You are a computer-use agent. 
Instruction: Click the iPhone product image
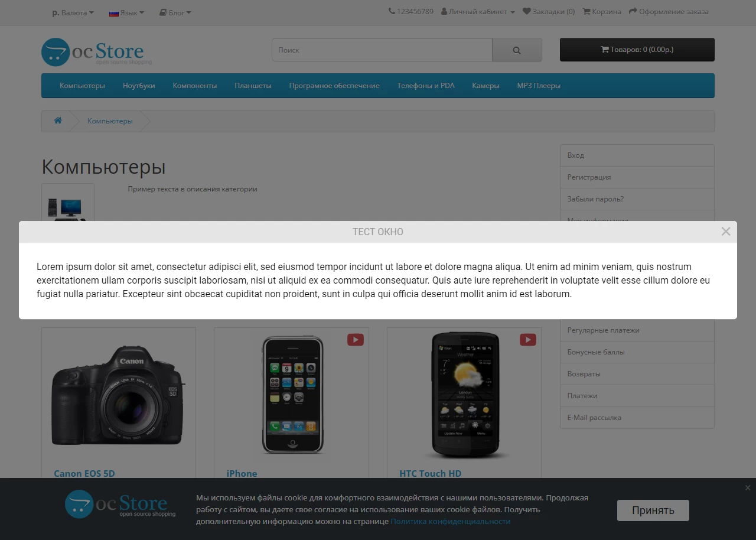point(292,395)
